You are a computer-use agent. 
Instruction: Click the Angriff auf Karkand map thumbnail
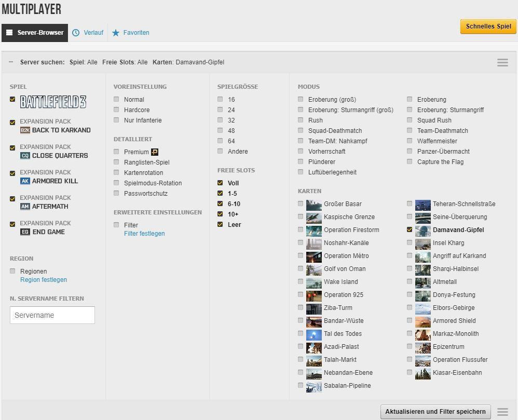click(x=423, y=257)
